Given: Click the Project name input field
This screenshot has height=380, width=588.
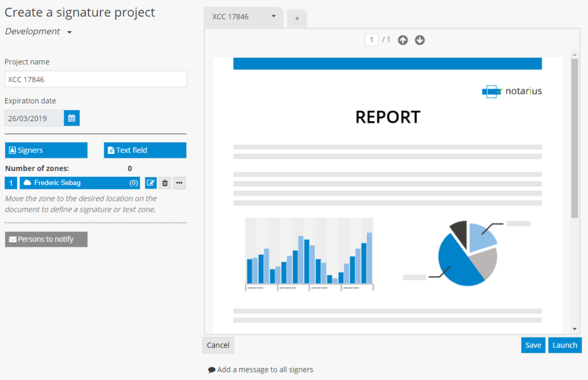Looking at the screenshot, I should [x=96, y=79].
